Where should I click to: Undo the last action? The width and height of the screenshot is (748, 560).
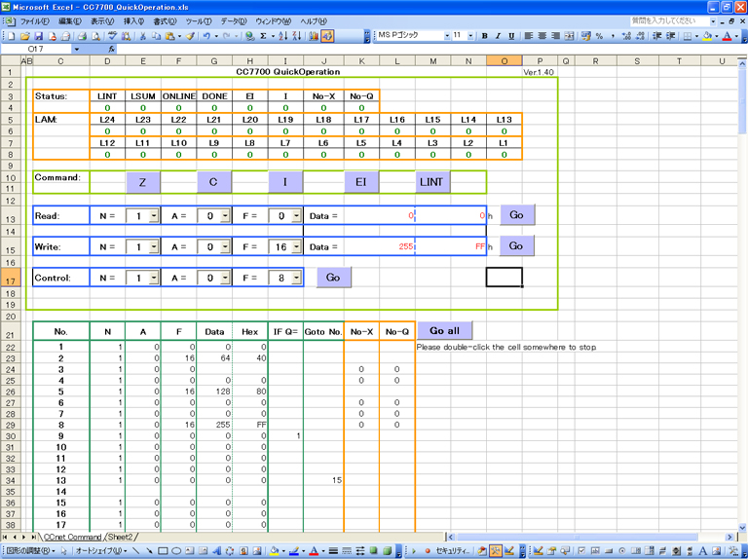pyautogui.click(x=206, y=36)
